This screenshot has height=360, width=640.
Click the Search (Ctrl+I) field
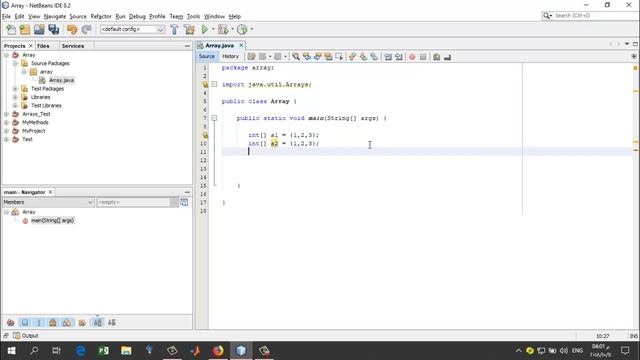pyautogui.click(x=589, y=16)
